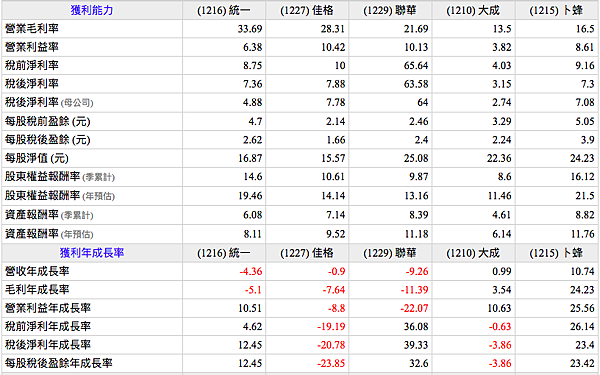Image resolution: width=600 pixels, height=375 pixels.
Task: Select 大成 每股淨值 value 22.36
Action: click(499, 158)
